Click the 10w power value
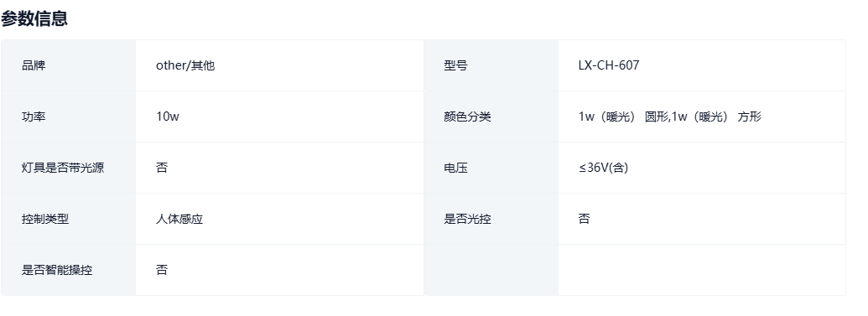Screen dimensions: 868x316 pos(167,117)
